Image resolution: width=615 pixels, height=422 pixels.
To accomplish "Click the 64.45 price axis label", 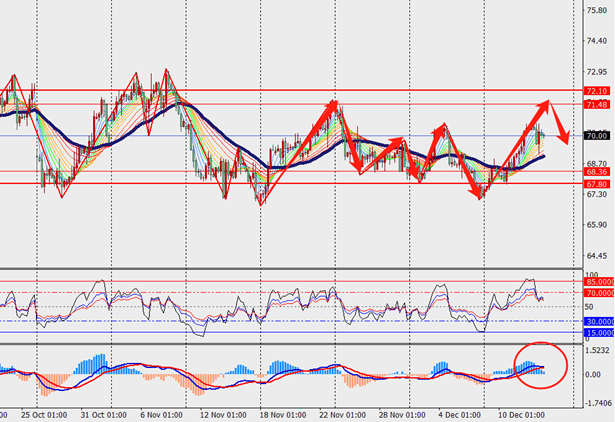I will click(x=597, y=256).
